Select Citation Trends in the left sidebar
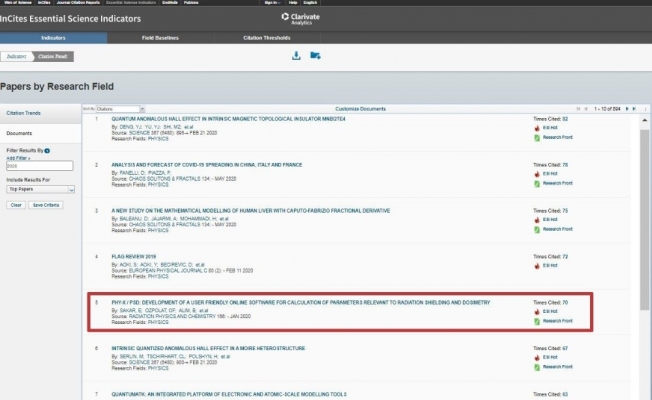The width and height of the screenshot is (652, 400). pyautogui.click(x=23, y=115)
